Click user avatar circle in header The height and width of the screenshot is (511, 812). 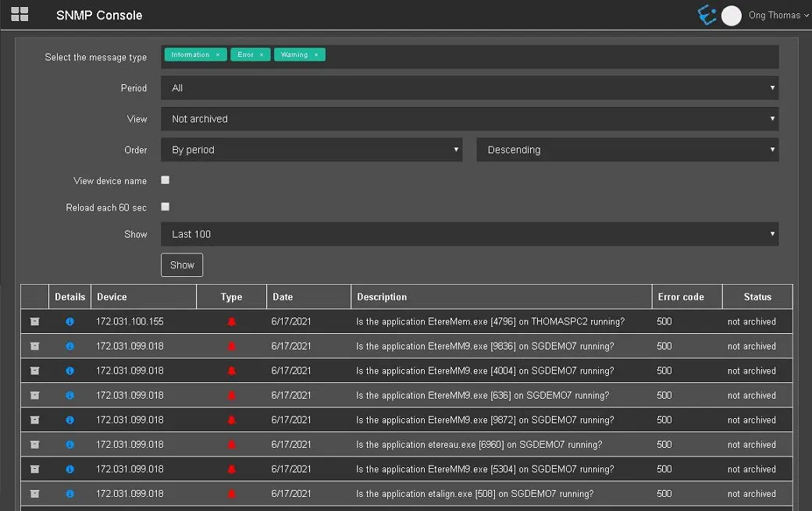732,16
